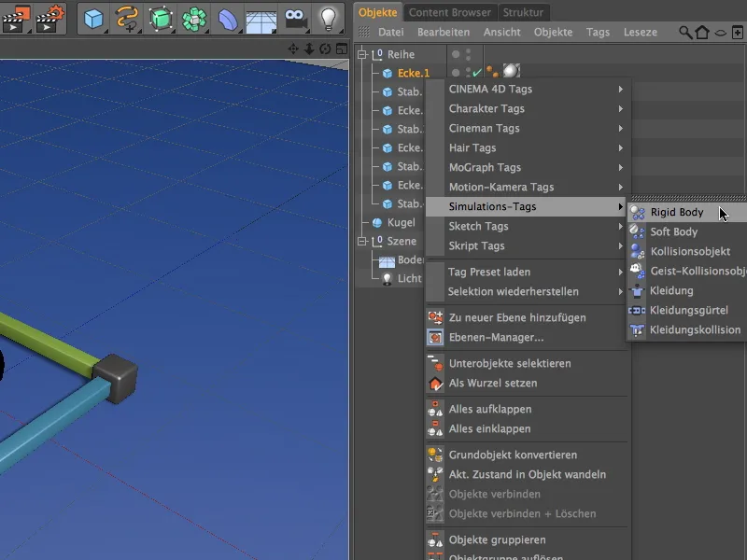Viewport: 747px width, 560px height.
Task: Open Selektion wiederherstellen submenu
Action: coord(529,291)
